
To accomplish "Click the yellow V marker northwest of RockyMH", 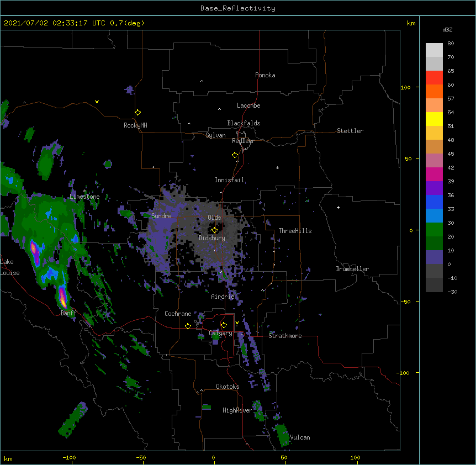I will (97, 102).
